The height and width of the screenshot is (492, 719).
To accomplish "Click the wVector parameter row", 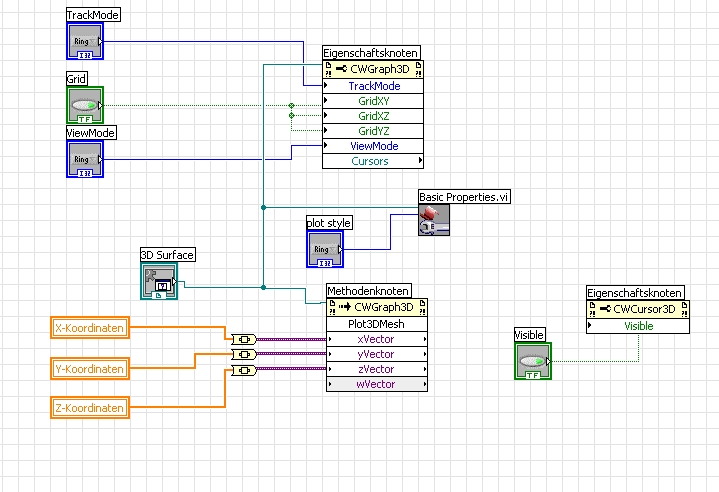I will 377,384.
